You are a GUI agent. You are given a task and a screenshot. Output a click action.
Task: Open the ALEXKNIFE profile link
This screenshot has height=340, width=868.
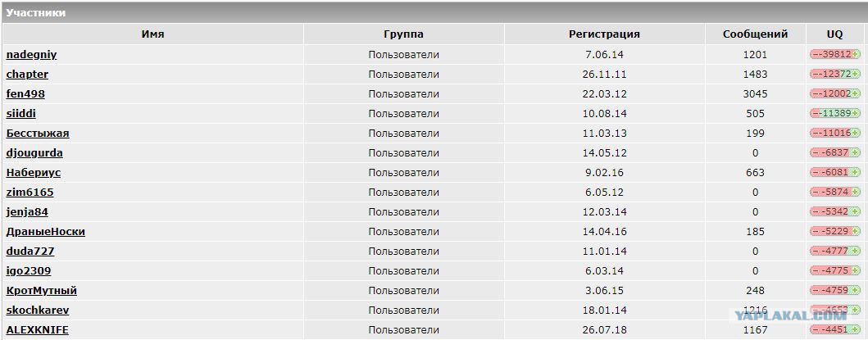(x=37, y=330)
